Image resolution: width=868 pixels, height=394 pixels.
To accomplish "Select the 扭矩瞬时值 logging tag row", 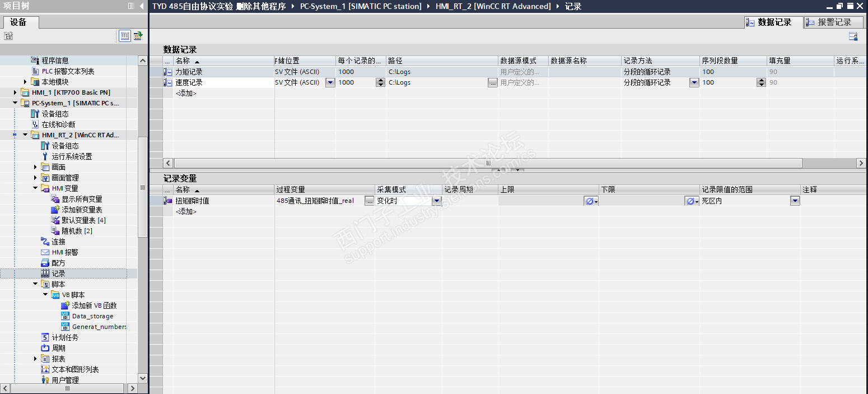I will click(x=508, y=201).
